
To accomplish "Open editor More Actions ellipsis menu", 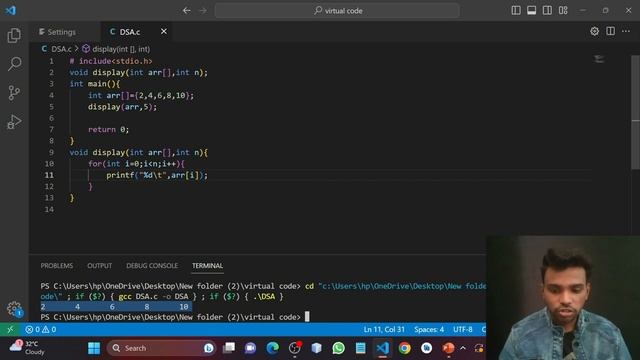I will [x=626, y=31].
